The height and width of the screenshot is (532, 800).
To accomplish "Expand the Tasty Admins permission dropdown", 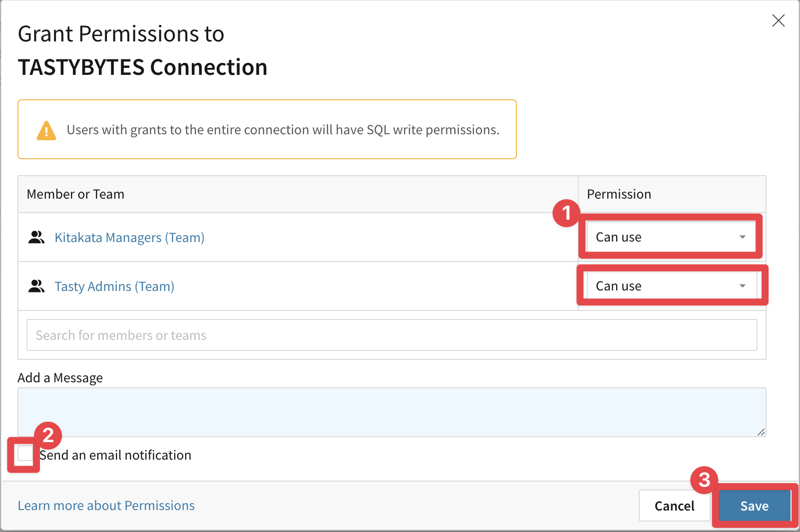I will [x=670, y=286].
